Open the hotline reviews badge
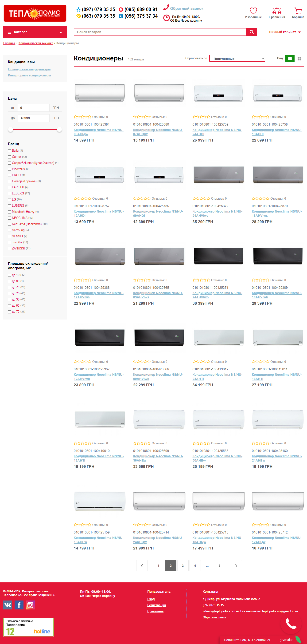Viewport: 307px width, 644px height. pos(28,627)
